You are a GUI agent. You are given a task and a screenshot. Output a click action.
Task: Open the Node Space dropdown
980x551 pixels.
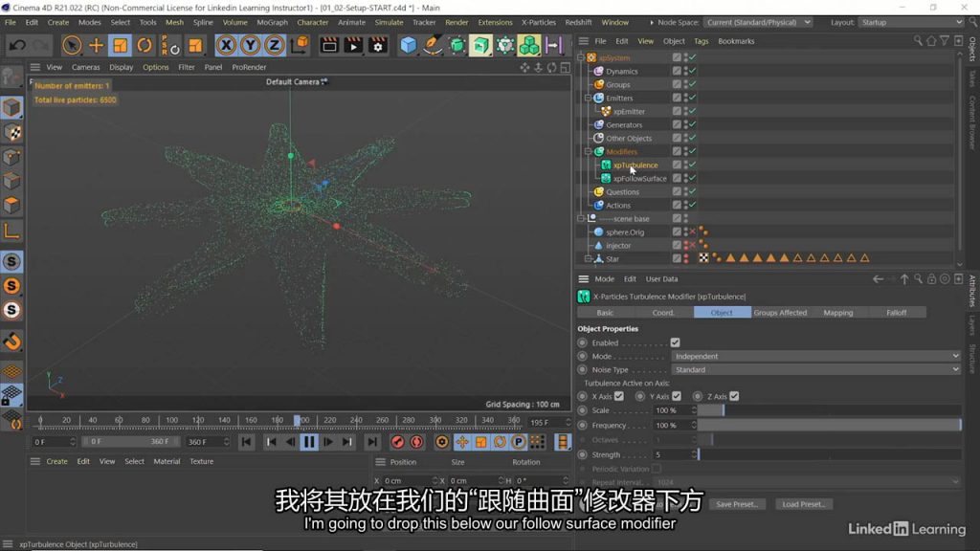[x=758, y=23]
